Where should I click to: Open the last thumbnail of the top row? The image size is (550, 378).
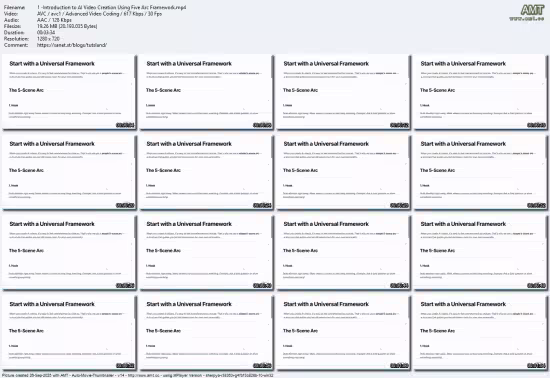480,92
